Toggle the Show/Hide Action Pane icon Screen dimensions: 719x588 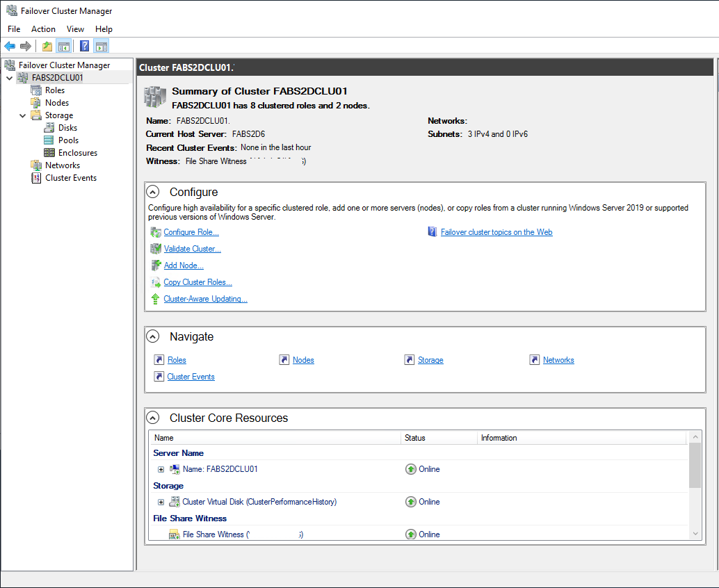[x=102, y=47]
